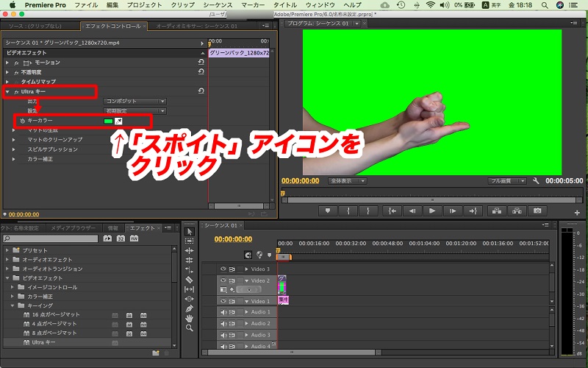Open the フル画質 playback resolution dropdown

pyautogui.click(x=507, y=181)
